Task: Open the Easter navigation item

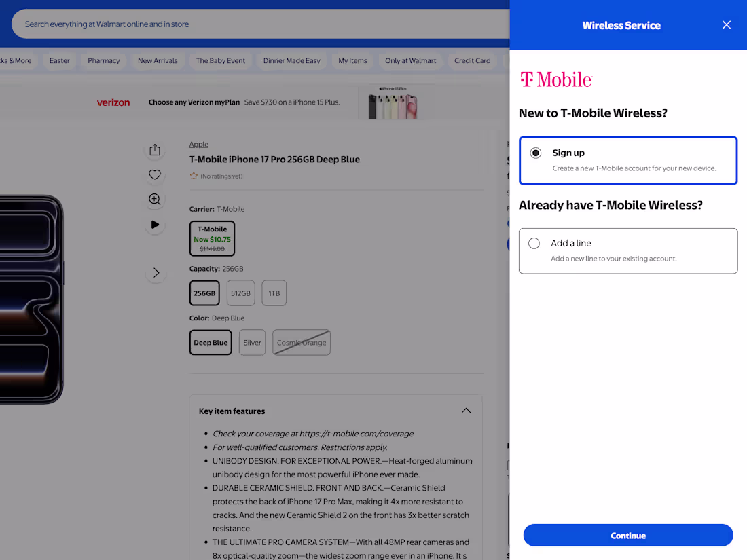Action: point(60,60)
